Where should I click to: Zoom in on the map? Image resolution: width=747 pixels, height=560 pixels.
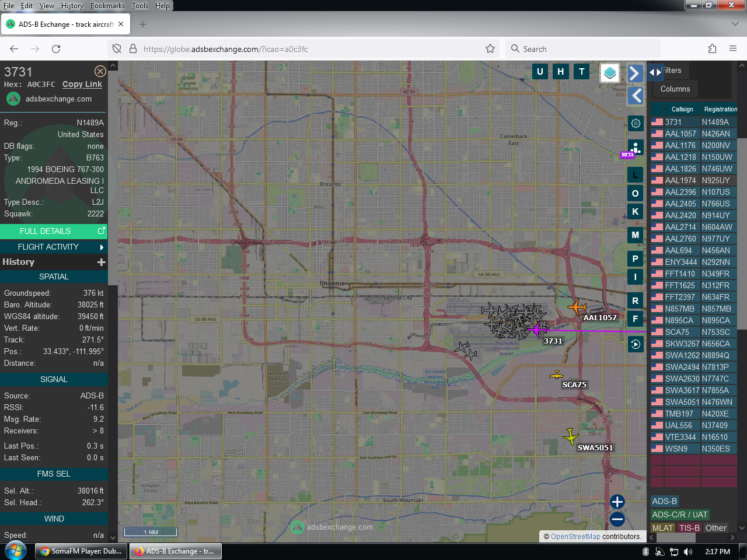click(x=617, y=502)
